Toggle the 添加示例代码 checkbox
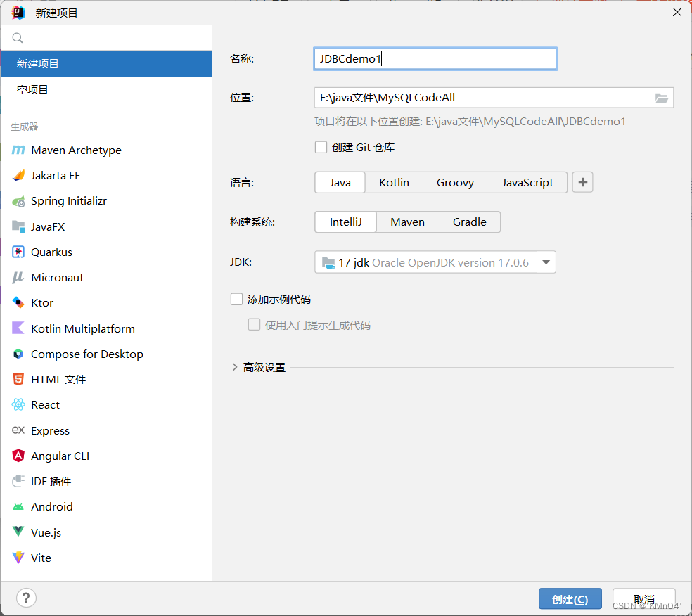Image resolution: width=692 pixels, height=616 pixels. tap(236, 299)
